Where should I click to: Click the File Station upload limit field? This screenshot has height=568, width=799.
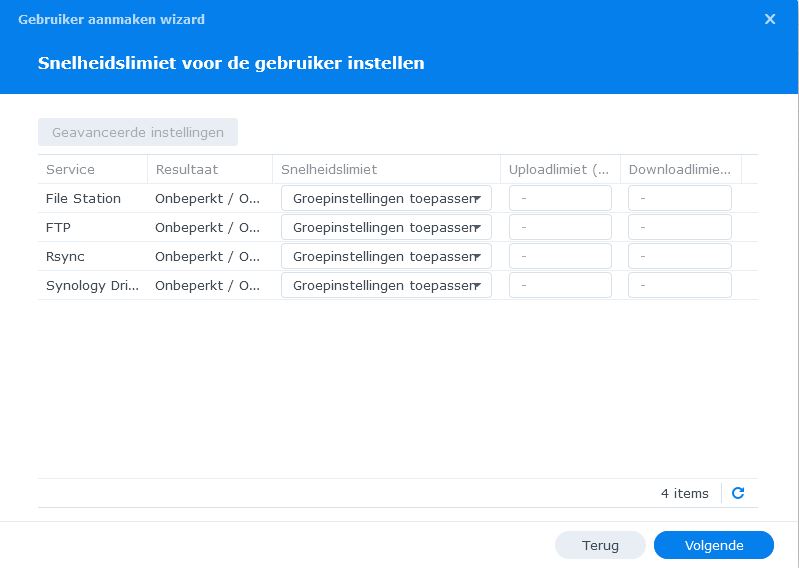point(560,198)
